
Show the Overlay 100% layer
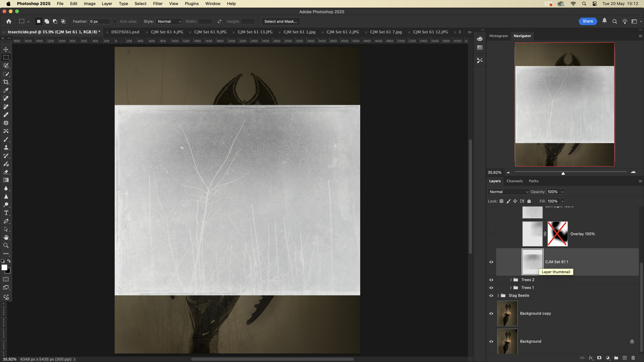491,234
